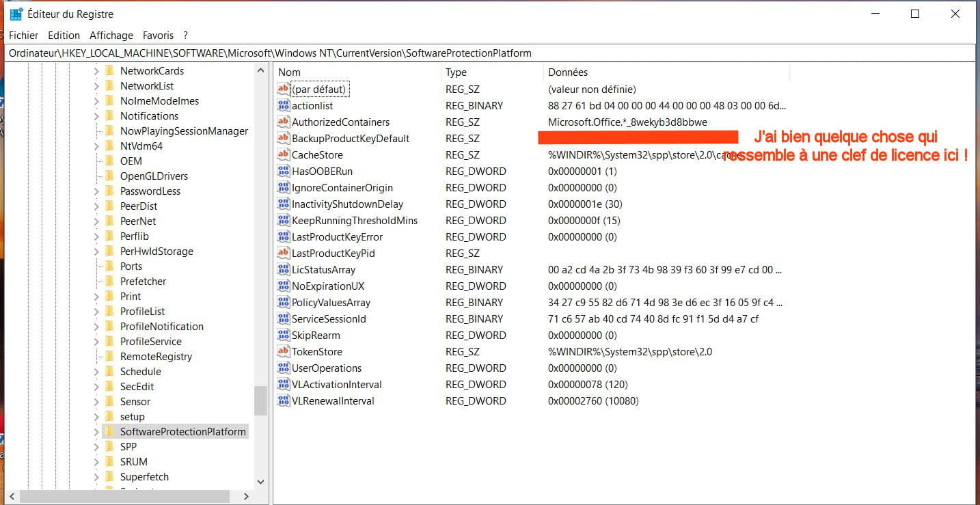Expand the SRUM key
The image size is (980, 505).
(x=96, y=461)
